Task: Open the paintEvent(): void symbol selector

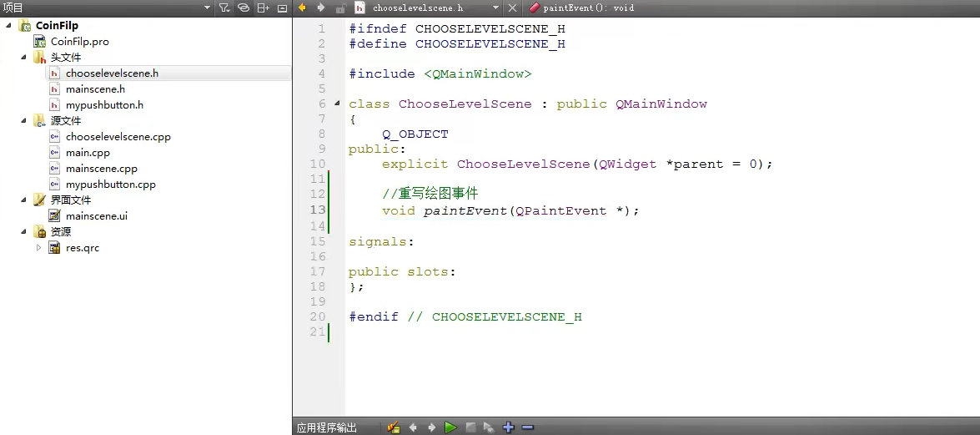Action: pos(581,8)
